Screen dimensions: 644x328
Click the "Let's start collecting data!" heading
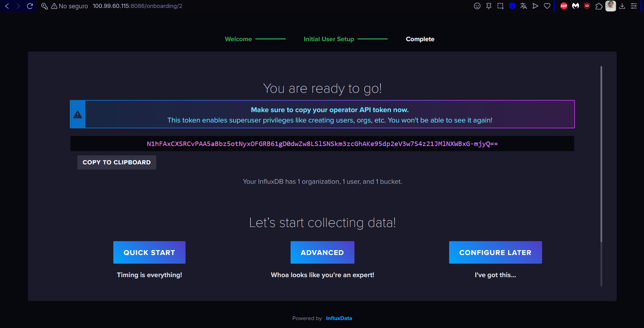point(322,223)
